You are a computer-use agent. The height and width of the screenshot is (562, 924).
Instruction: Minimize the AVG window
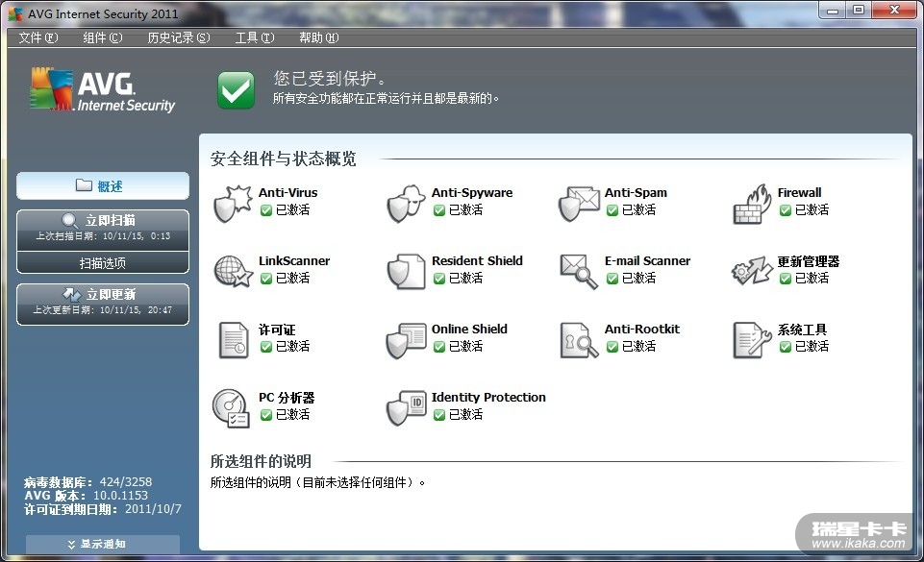coord(832,10)
